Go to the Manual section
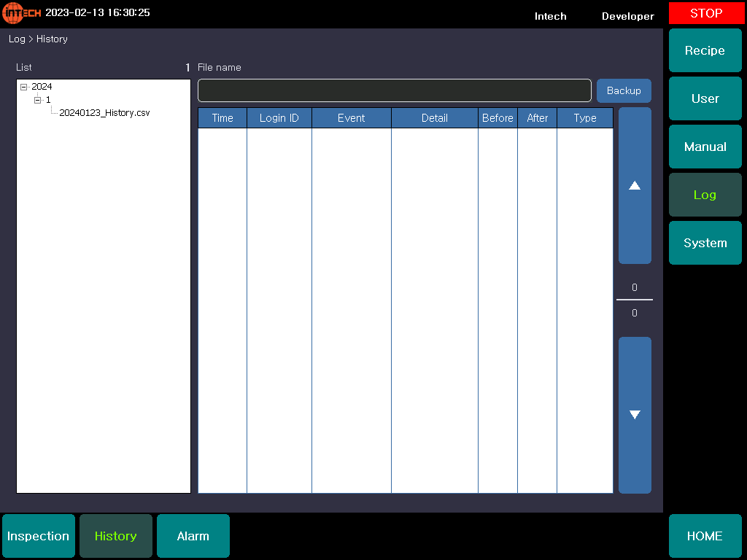Viewport: 747px width, 560px height. [x=705, y=147]
